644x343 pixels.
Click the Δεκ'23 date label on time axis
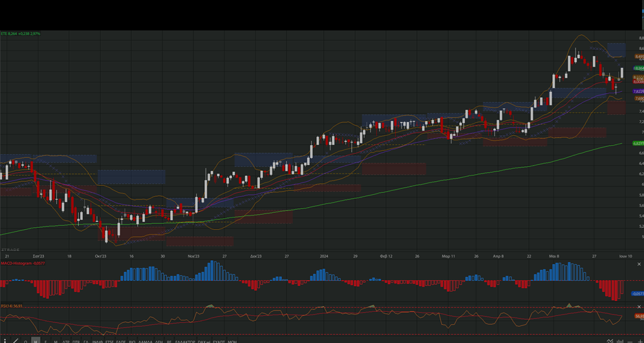point(256,256)
